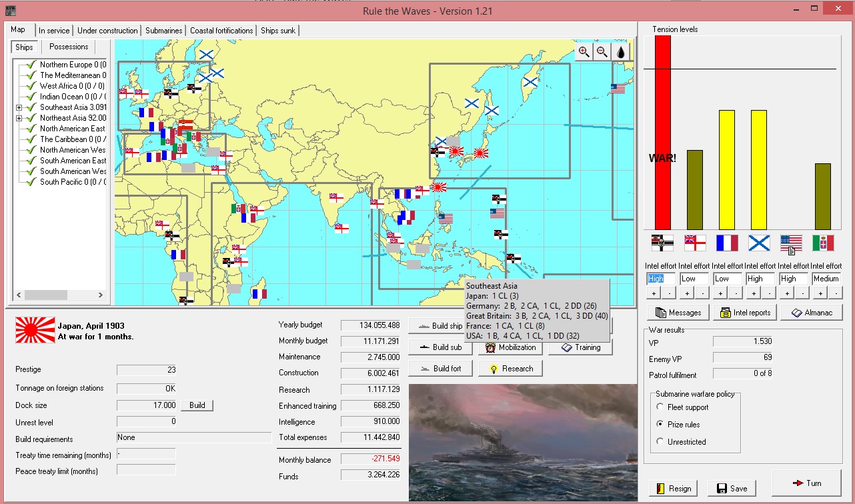Open Intel reports
Screen dimensions: 855x504
tap(745, 313)
